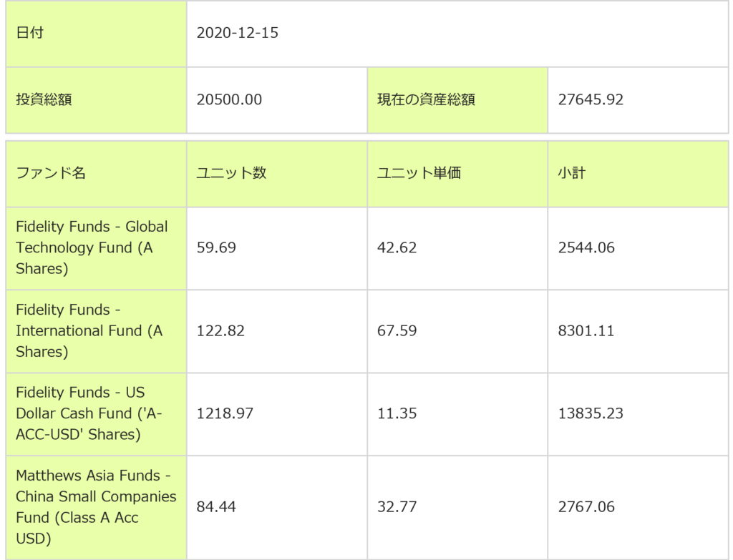Click the current asset total 27645.92
Screen dimensions: 733x560
(591, 99)
